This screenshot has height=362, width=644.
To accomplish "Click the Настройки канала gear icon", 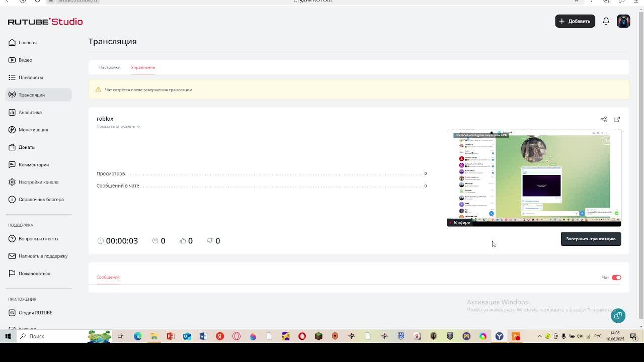I will point(12,182).
